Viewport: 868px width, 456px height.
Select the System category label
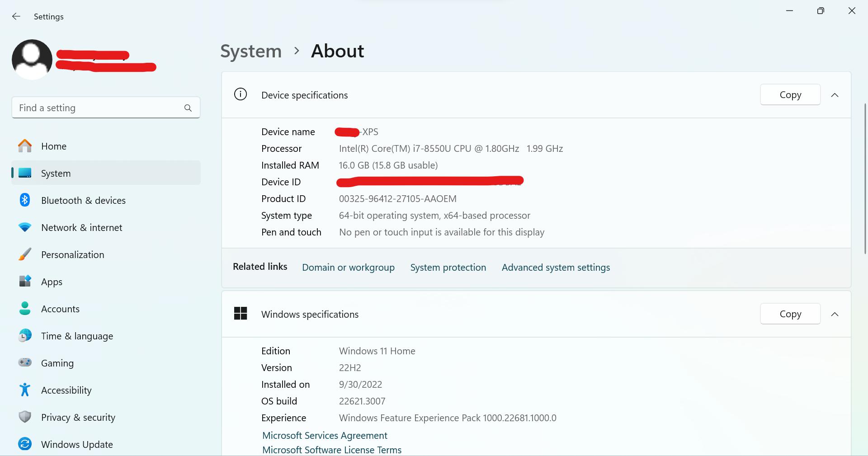[x=56, y=174]
